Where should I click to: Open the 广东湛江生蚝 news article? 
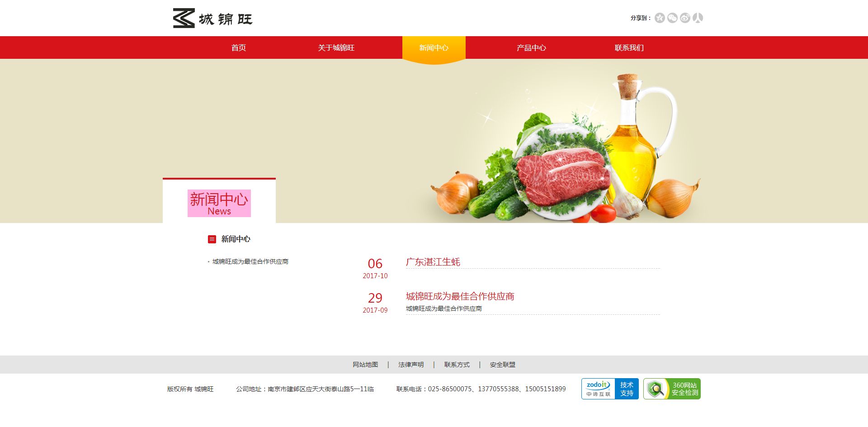(x=433, y=262)
